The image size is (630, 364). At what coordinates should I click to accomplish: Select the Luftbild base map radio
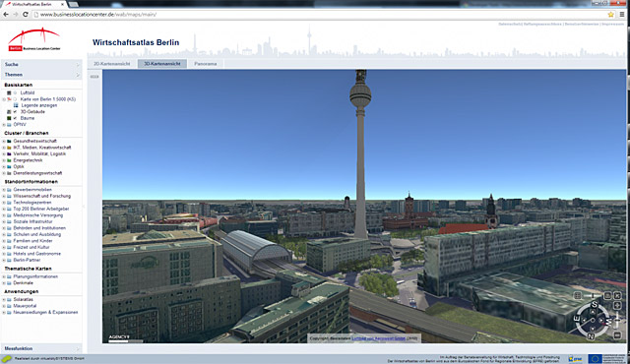pyautogui.click(x=16, y=92)
